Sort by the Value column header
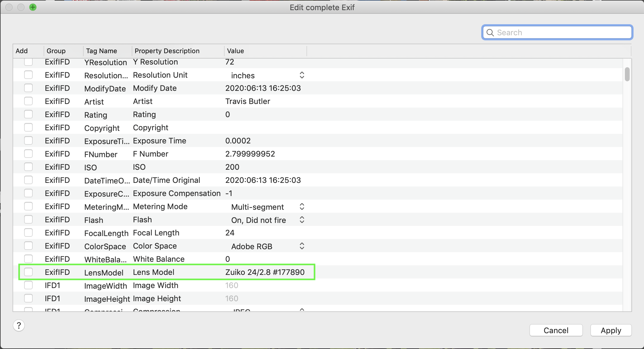The height and width of the screenshot is (349, 644). click(x=265, y=51)
